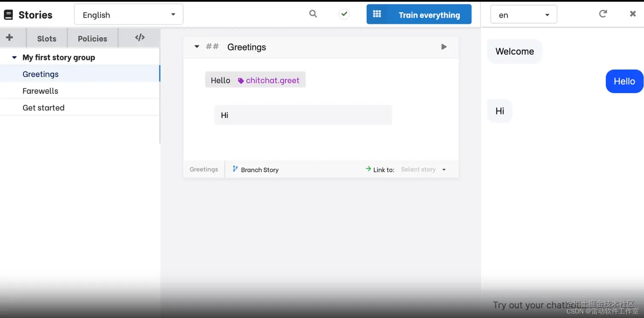Click the search magnifier icon
Image resolution: width=644 pixels, height=318 pixels.
click(x=313, y=14)
